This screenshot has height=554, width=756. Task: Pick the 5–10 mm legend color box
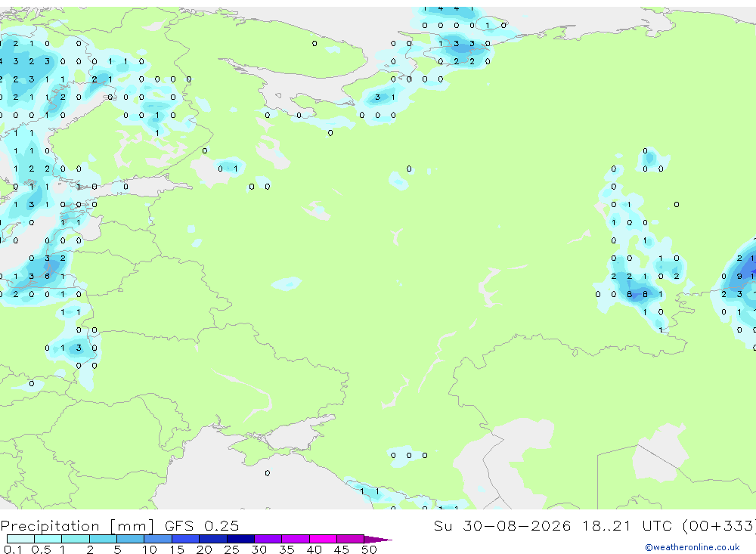(131, 539)
